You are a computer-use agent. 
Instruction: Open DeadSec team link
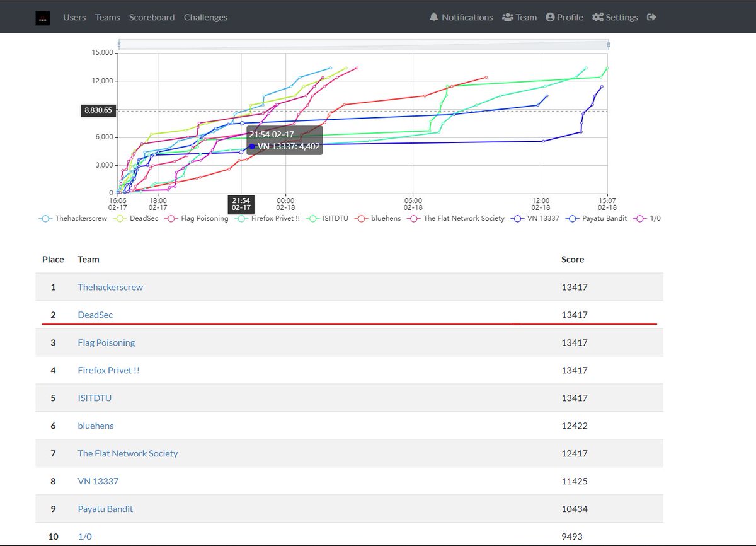[95, 315]
